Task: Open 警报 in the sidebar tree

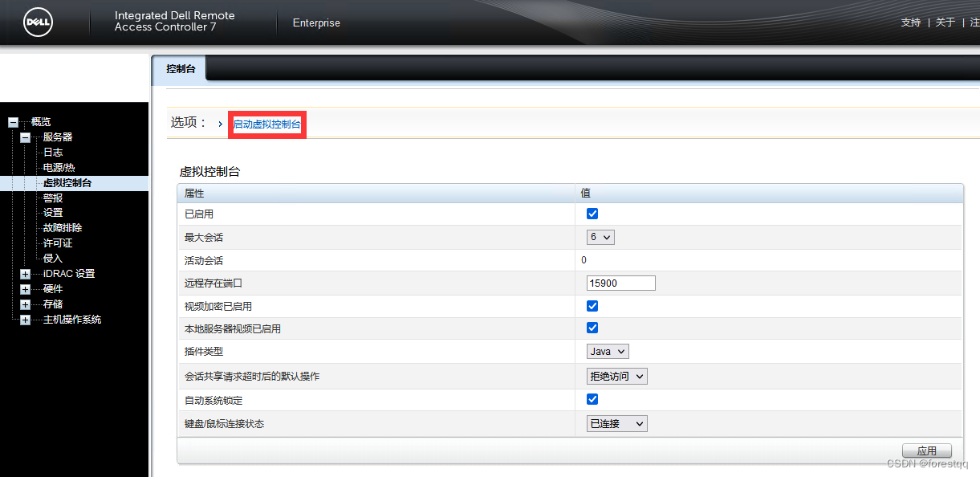Action: [x=53, y=198]
